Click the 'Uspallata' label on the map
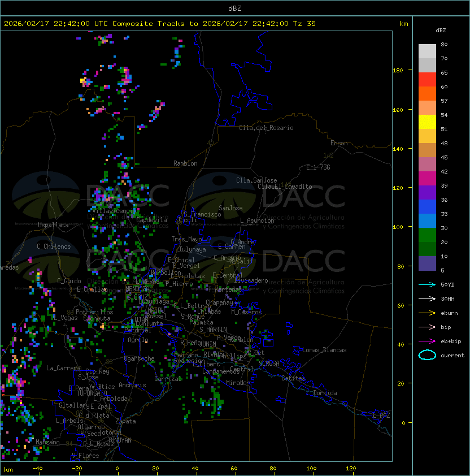This screenshot has width=470, height=476. 53,225
